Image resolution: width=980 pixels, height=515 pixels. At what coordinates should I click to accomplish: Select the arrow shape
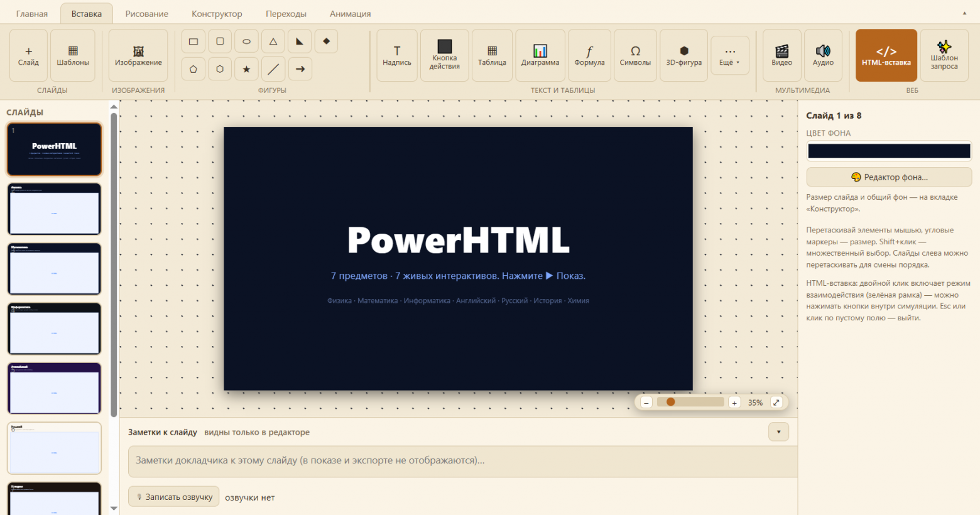(x=300, y=69)
